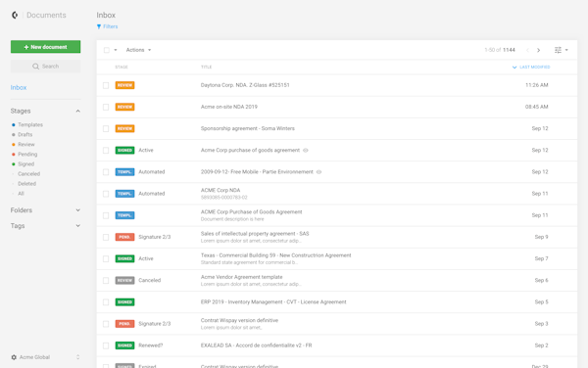Screen dimensions: 588x368
Task: Select Inbox in the sidebar
Action: pos(19,88)
